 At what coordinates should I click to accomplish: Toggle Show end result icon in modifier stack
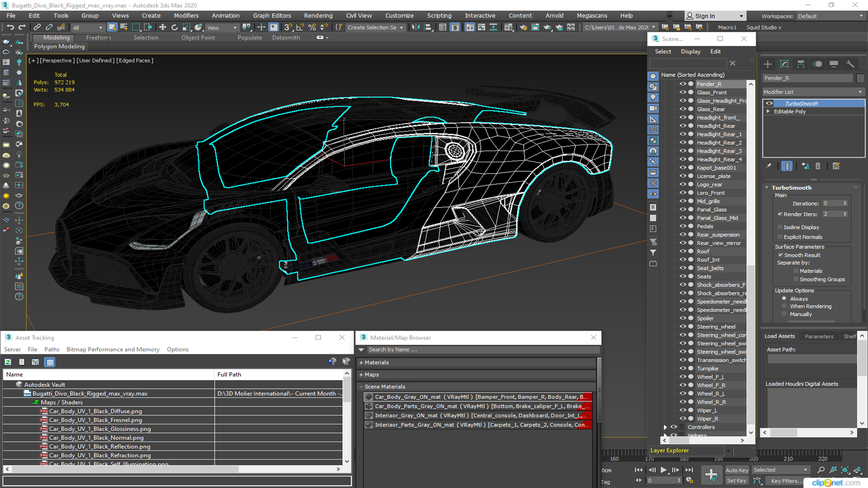(787, 166)
